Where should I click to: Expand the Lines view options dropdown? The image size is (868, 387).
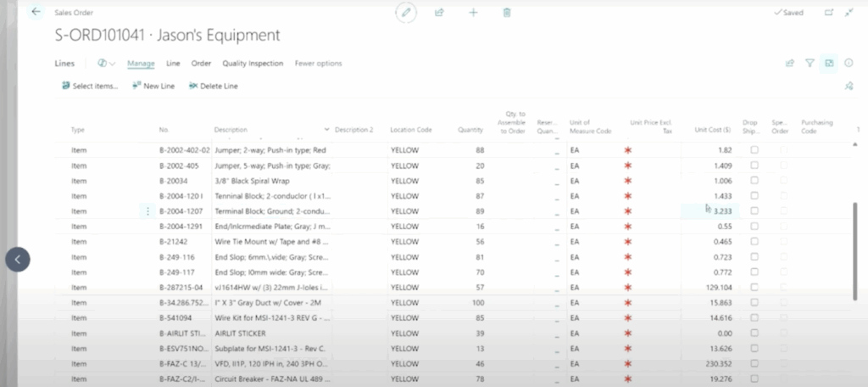pos(107,64)
